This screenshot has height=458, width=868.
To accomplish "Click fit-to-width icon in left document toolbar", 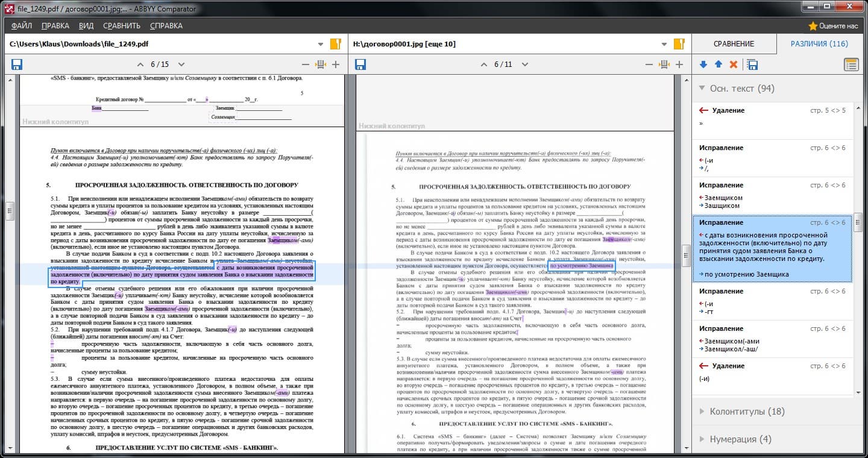I will tap(321, 64).
